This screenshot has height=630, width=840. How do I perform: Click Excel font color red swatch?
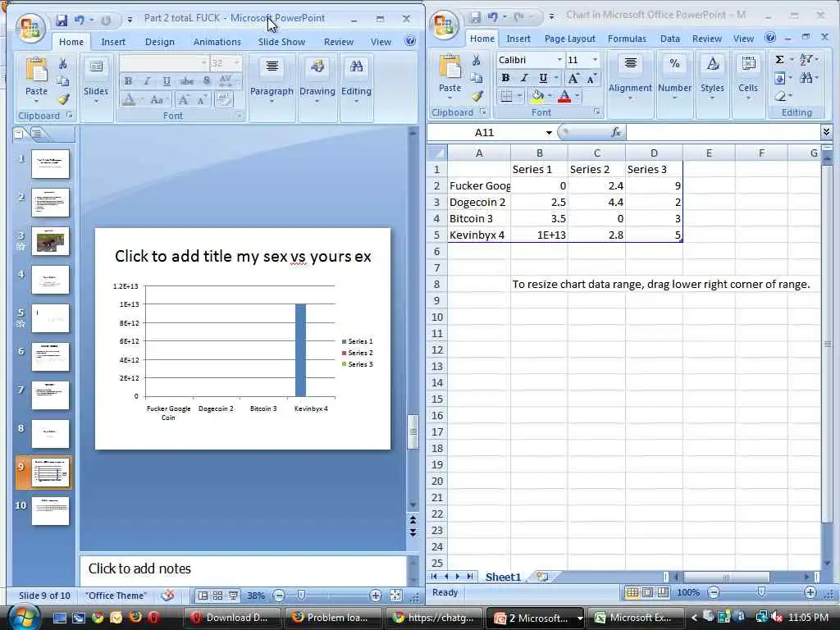pyautogui.click(x=564, y=97)
